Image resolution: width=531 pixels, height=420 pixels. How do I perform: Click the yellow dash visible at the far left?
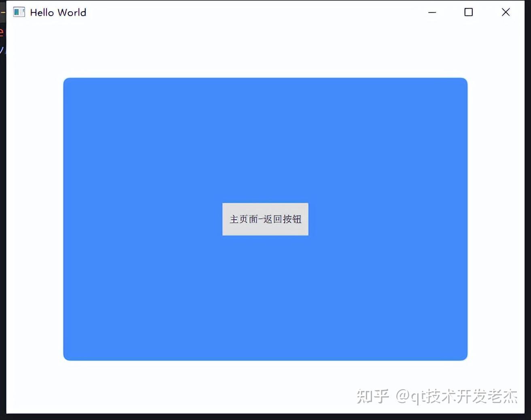pyautogui.click(x=2, y=12)
